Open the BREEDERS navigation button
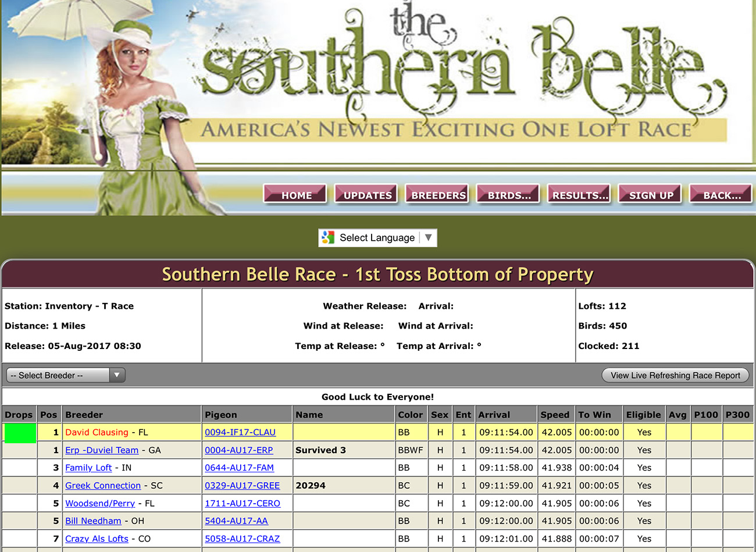The width and height of the screenshot is (756, 552). [437, 194]
